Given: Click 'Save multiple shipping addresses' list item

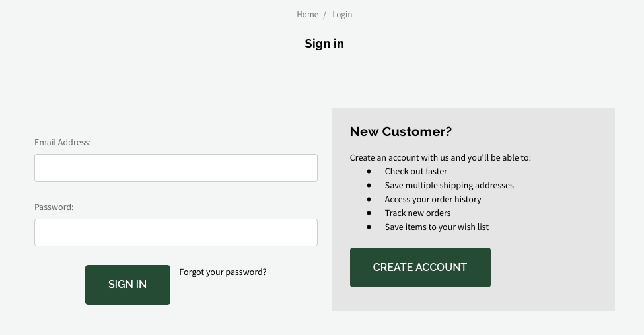Looking at the screenshot, I should (x=449, y=186).
